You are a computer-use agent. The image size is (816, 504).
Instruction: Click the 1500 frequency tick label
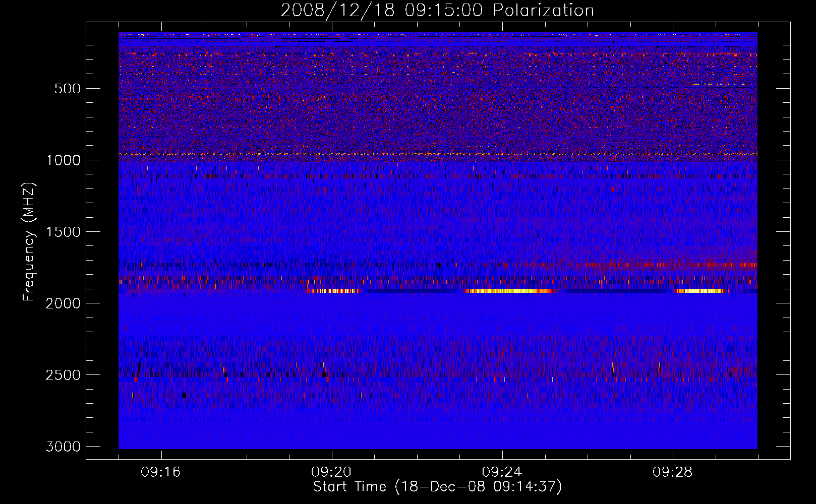64,232
